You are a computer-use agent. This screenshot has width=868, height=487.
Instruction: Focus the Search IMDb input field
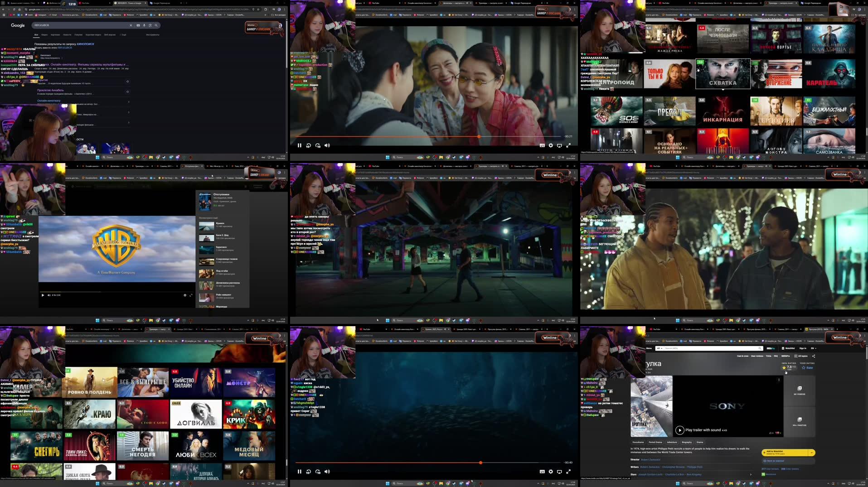(x=711, y=348)
